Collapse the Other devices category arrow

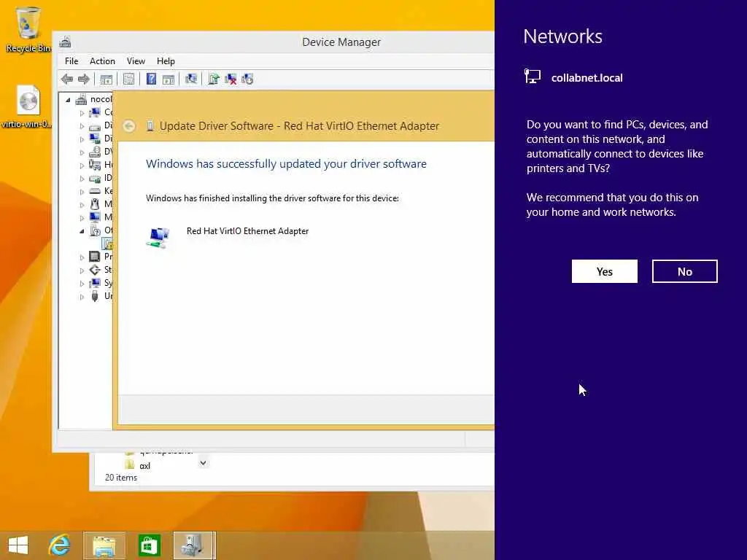(x=82, y=231)
